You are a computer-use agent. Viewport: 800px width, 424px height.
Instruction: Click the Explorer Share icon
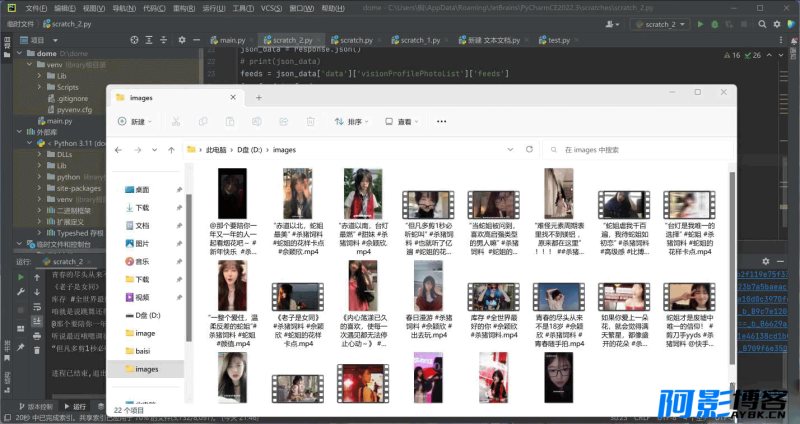point(284,121)
